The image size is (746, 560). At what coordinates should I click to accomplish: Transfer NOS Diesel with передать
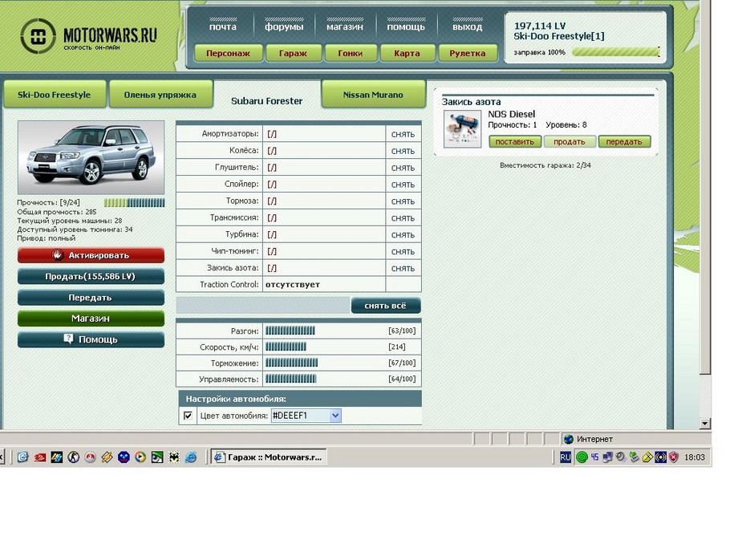(624, 142)
